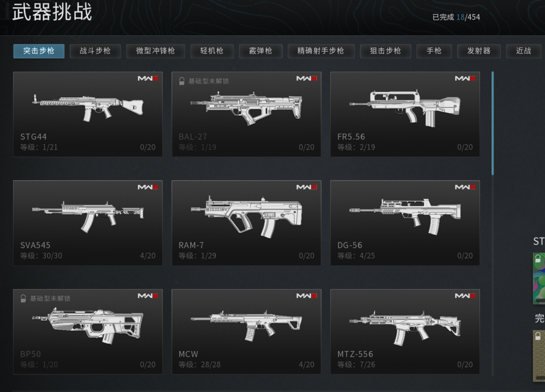The image size is (545, 392).
Task: Click the SVA545 weapon image
Action: tap(88, 216)
